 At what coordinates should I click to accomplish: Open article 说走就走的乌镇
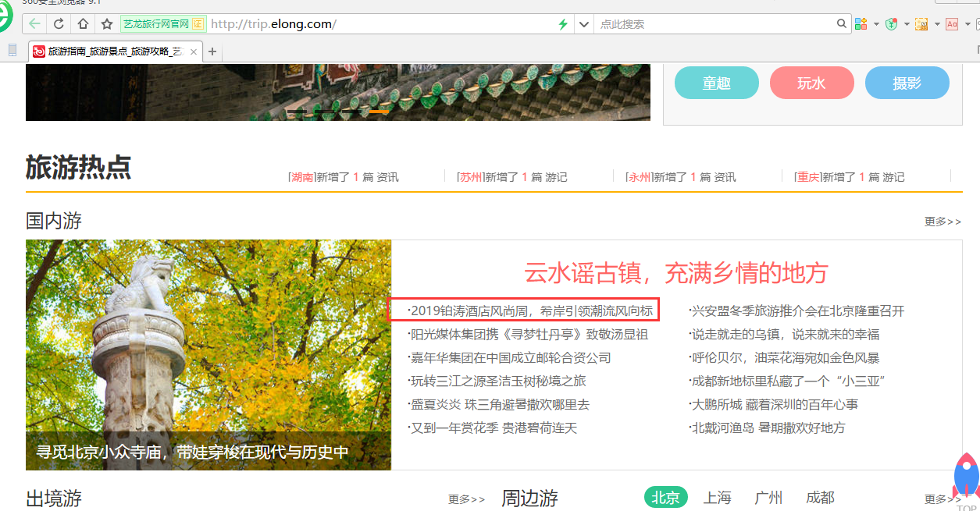click(784, 334)
